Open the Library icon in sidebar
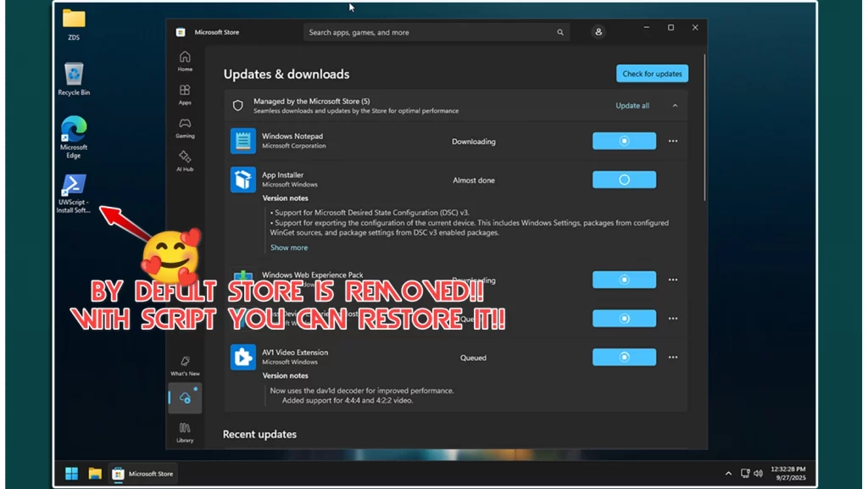868x489 pixels. tap(185, 431)
